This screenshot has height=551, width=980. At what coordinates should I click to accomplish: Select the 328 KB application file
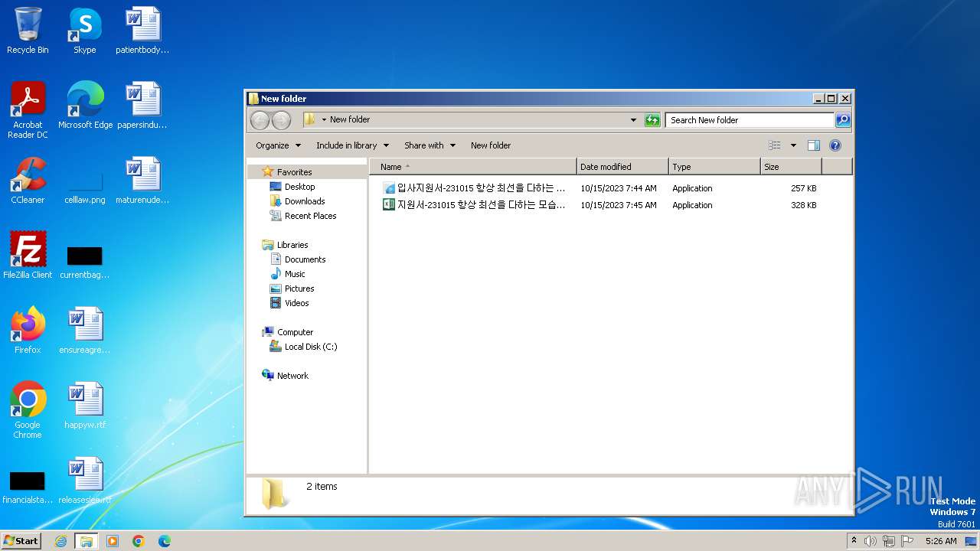click(x=599, y=205)
